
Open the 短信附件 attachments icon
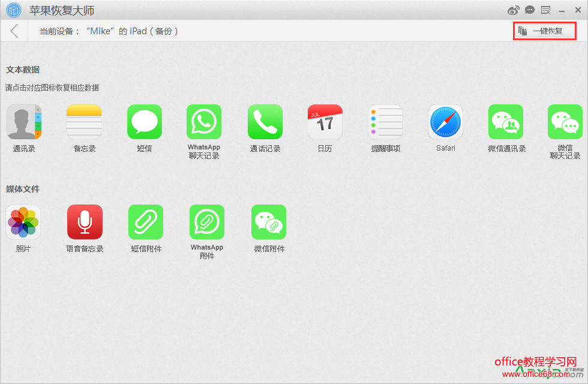[x=146, y=222]
